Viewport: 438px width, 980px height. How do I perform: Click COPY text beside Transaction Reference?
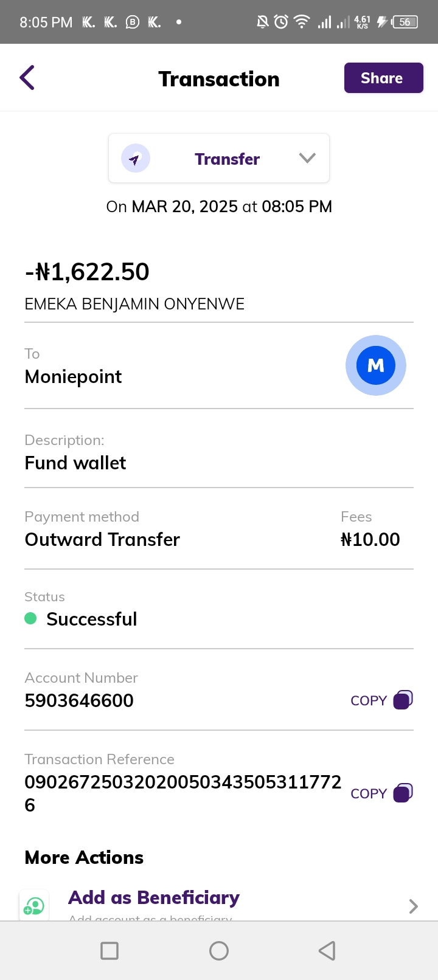(x=369, y=794)
